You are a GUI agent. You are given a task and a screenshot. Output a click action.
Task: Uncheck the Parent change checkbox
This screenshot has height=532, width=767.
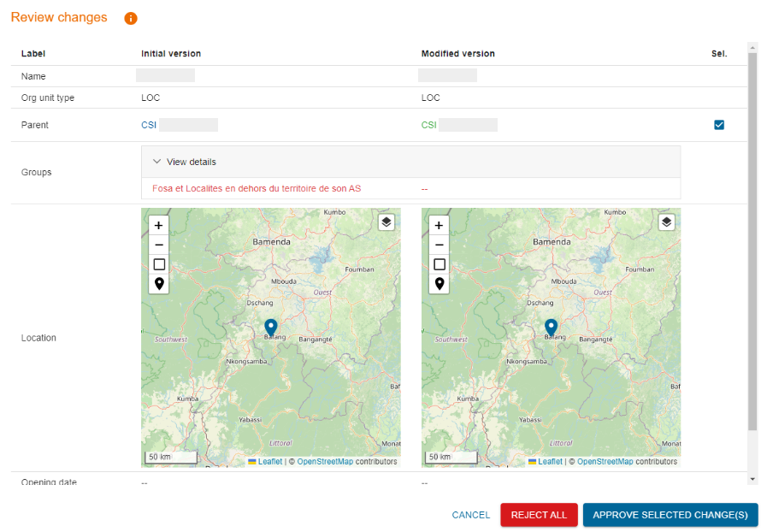[x=719, y=125]
